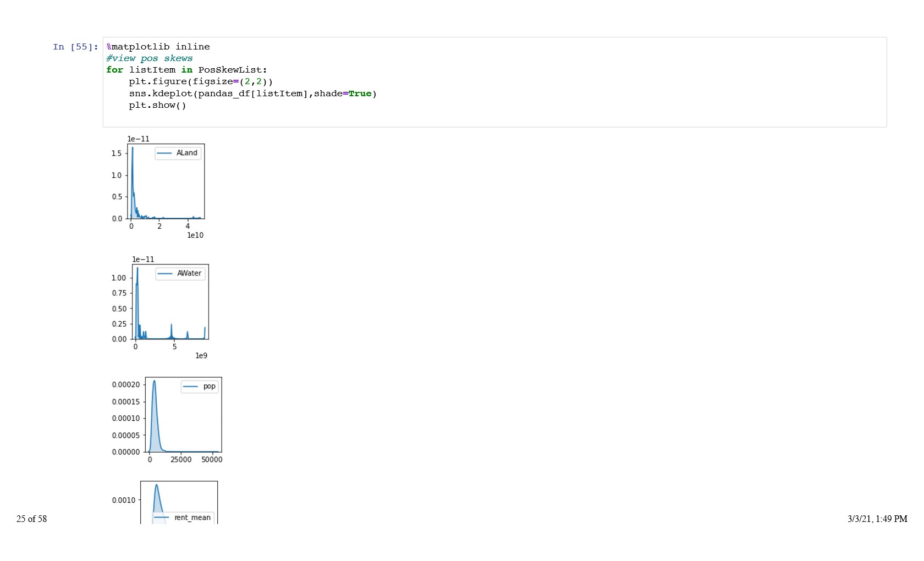Click the 1e9 x-axis scale label
The height and width of the screenshot is (561, 924).
[201, 356]
